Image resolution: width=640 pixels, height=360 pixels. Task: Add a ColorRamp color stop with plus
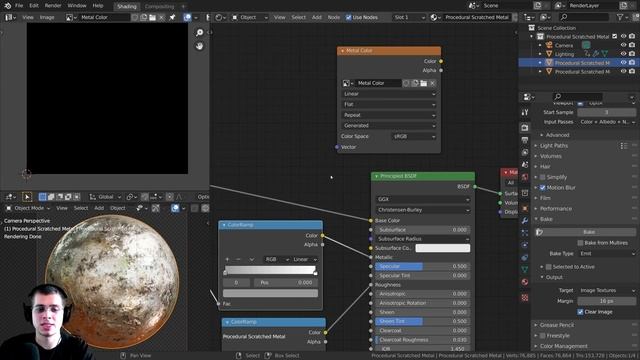[x=227, y=260]
